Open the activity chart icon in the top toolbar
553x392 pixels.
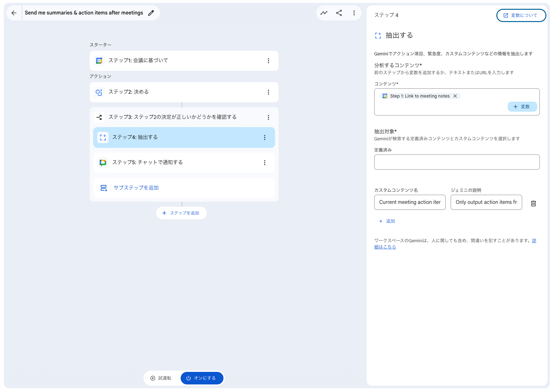click(x=324, y=13)
